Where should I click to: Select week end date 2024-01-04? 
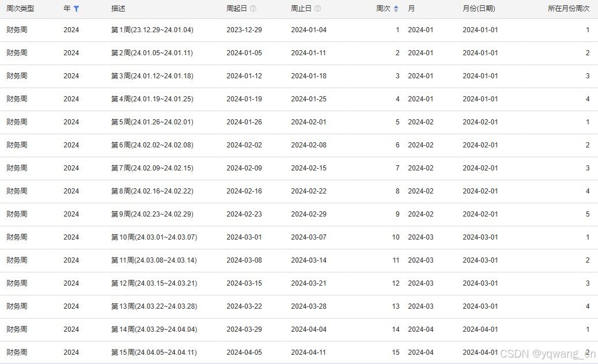click(309, 30)
